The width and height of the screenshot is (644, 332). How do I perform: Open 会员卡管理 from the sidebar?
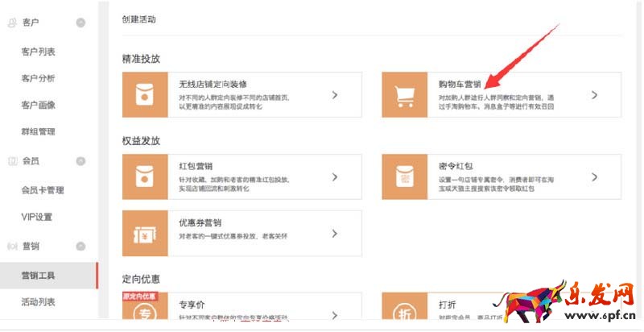(43, 190)
